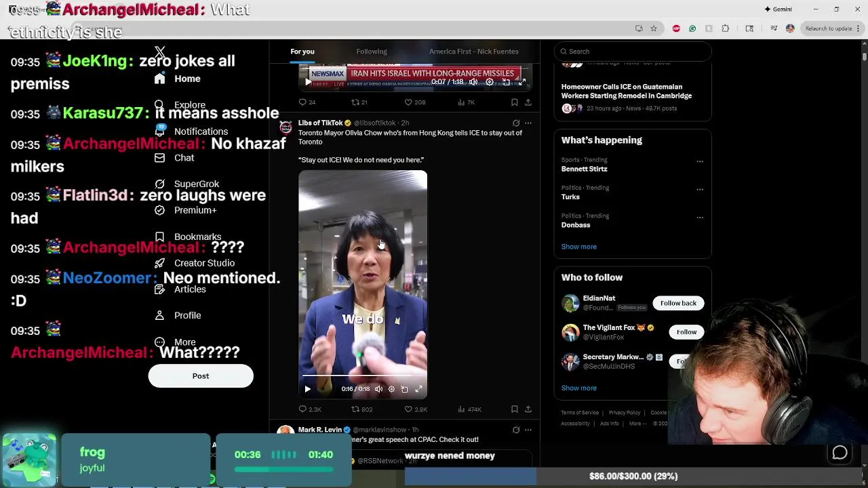Bookmark the Libs of TikTok post
868x488 pixels.
click(x=515, y=409)
